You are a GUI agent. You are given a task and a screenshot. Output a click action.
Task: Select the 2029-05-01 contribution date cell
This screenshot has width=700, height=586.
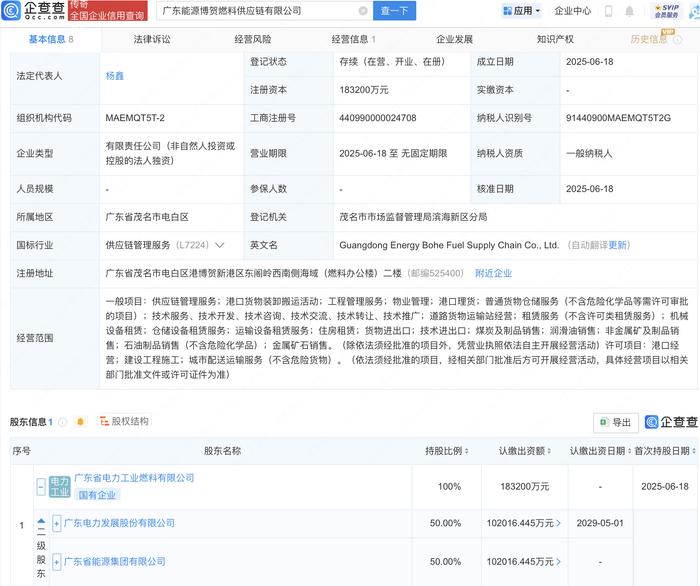click(600, 523)
